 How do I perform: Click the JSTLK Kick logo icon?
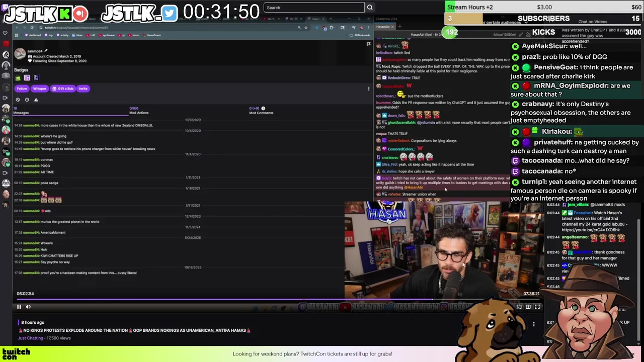pos(65,14)
